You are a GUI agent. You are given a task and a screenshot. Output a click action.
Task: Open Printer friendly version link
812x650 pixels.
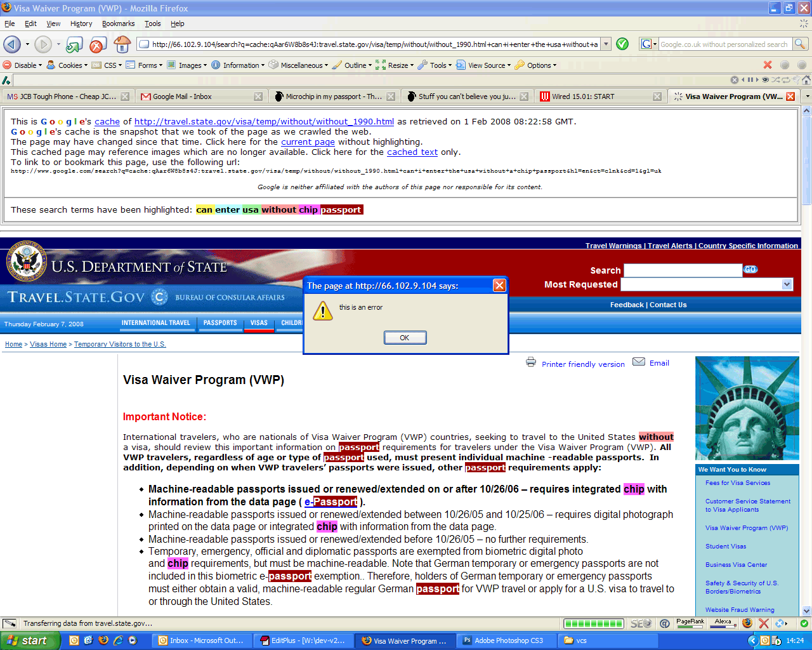click(x=583, y=364)
